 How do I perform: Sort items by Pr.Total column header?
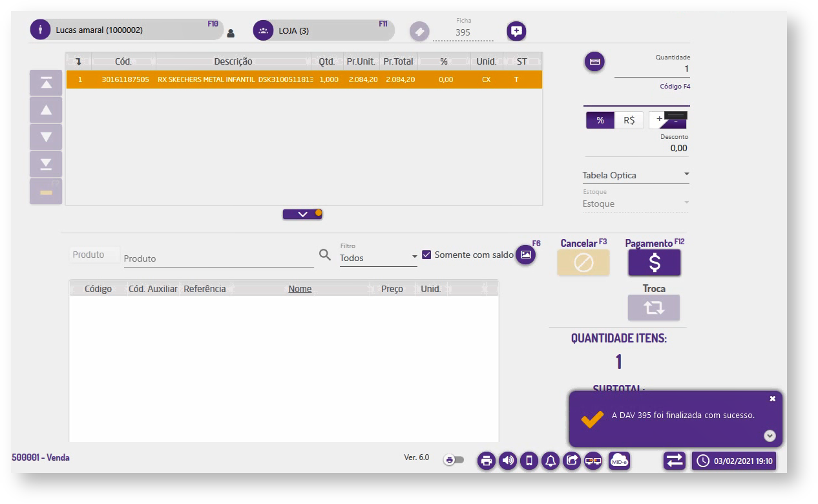(398, 61)
